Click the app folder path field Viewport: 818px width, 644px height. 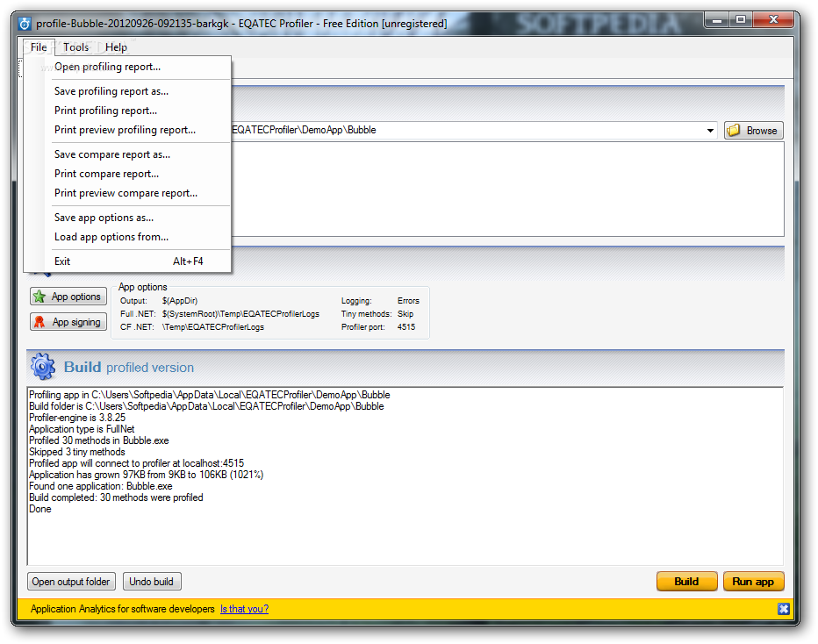click(468, 131)
